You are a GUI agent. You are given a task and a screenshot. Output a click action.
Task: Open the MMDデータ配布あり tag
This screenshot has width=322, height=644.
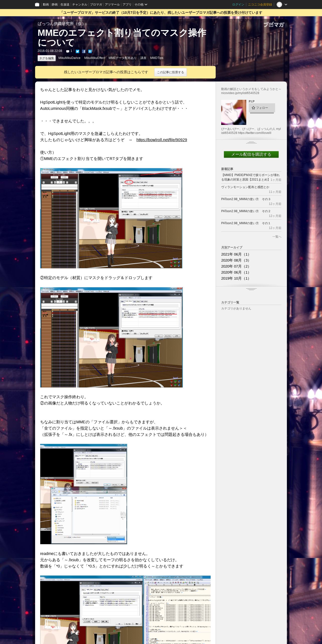pos(123,58)
